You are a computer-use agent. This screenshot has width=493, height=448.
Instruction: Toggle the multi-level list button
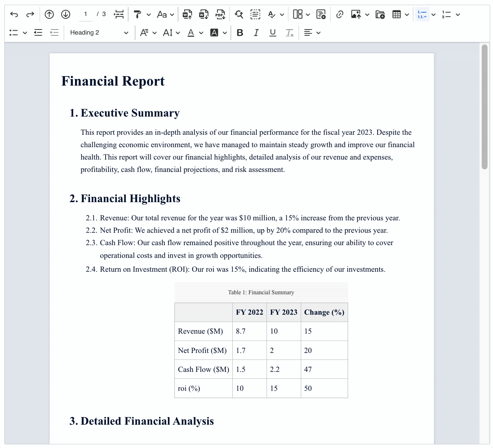point(422,15)
